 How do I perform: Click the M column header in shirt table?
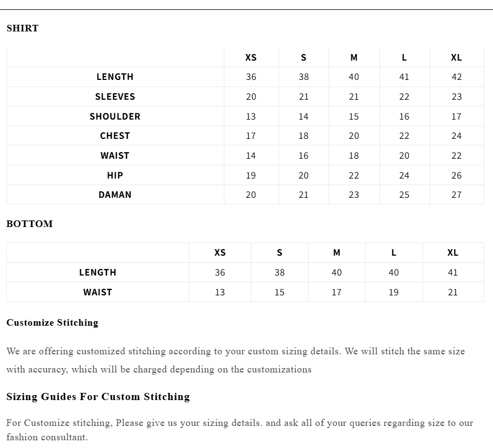point(354,57)
